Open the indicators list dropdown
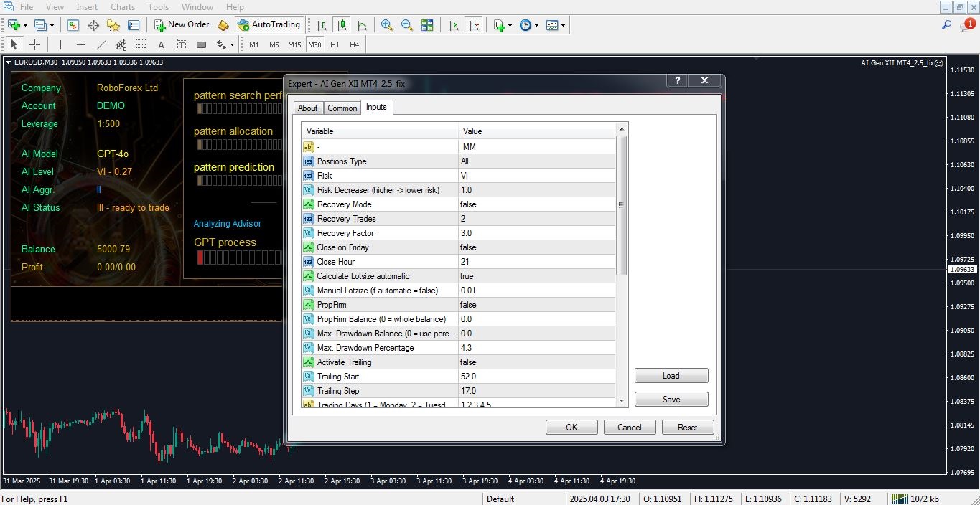Screen dimensions: 980x505 point(503,25)
